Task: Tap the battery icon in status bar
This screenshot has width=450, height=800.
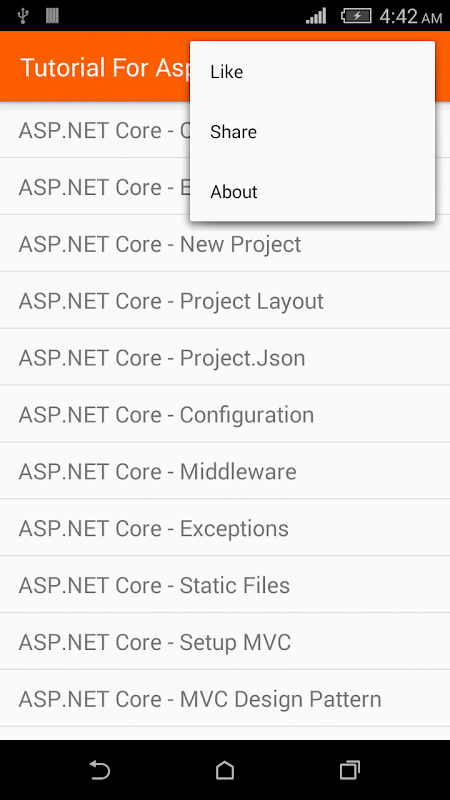Action: [x=356, y=16]
